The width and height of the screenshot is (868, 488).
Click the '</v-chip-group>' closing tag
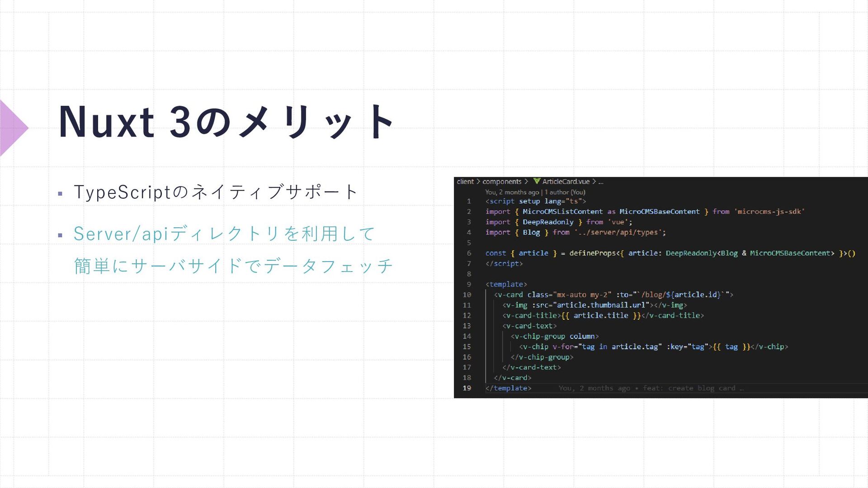click(x=542, y=357)
